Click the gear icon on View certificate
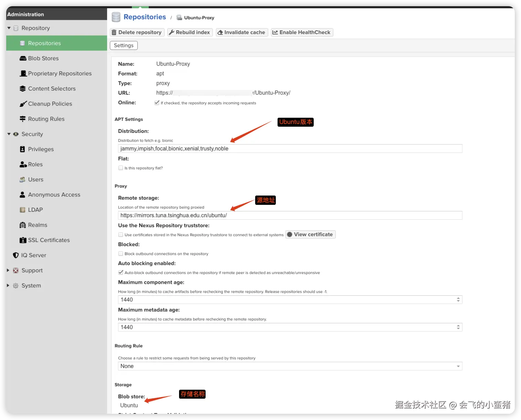 coord(290,234)
